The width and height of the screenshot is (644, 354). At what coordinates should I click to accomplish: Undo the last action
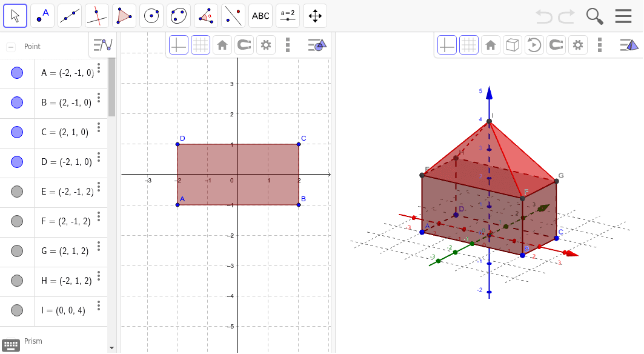544,16
